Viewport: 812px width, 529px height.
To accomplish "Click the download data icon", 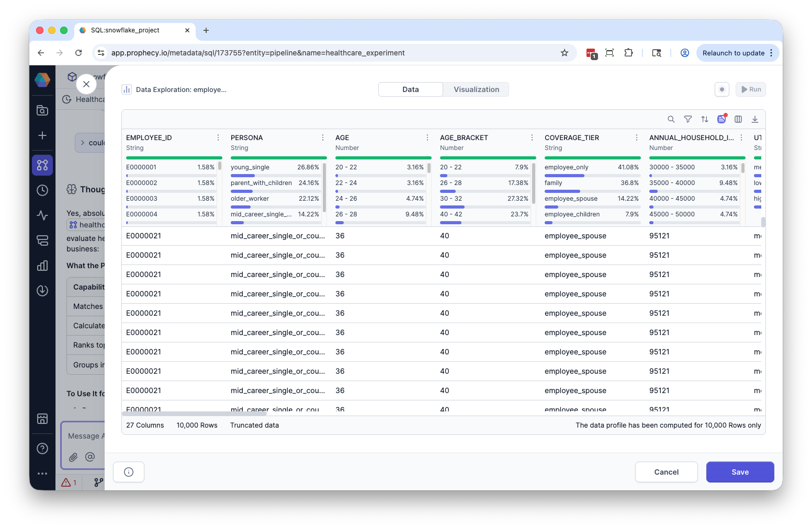I will 755,119.
